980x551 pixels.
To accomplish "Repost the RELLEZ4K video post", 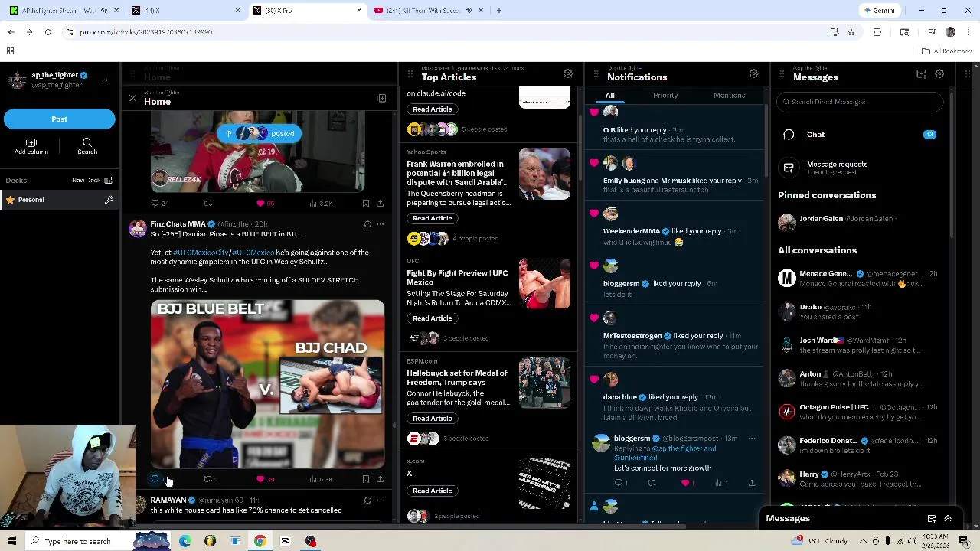I will pos(207,203).
